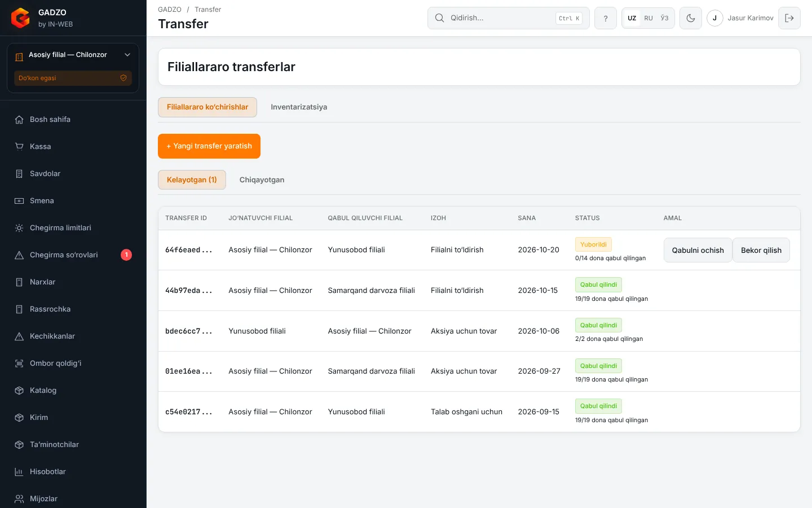Select the Filiallararo ko'chirishlar tab
The height and width of the screenshot is (508, 812).
point(208,107)
